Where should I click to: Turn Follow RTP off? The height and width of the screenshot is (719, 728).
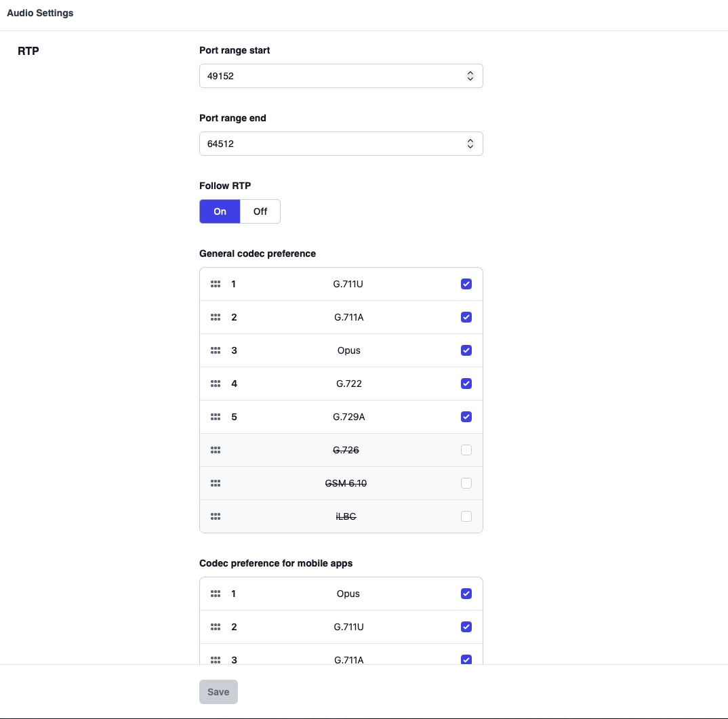click(260, 211)
